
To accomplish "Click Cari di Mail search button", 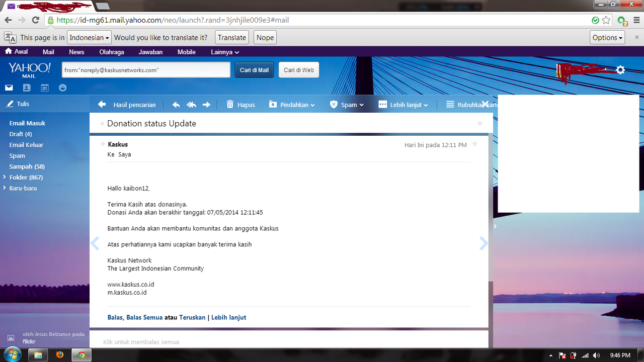I will pyautogui.click(x=254, y=70).
